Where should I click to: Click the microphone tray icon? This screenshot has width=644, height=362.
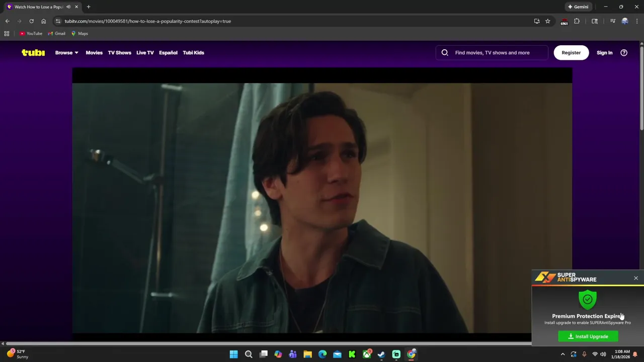584,354
